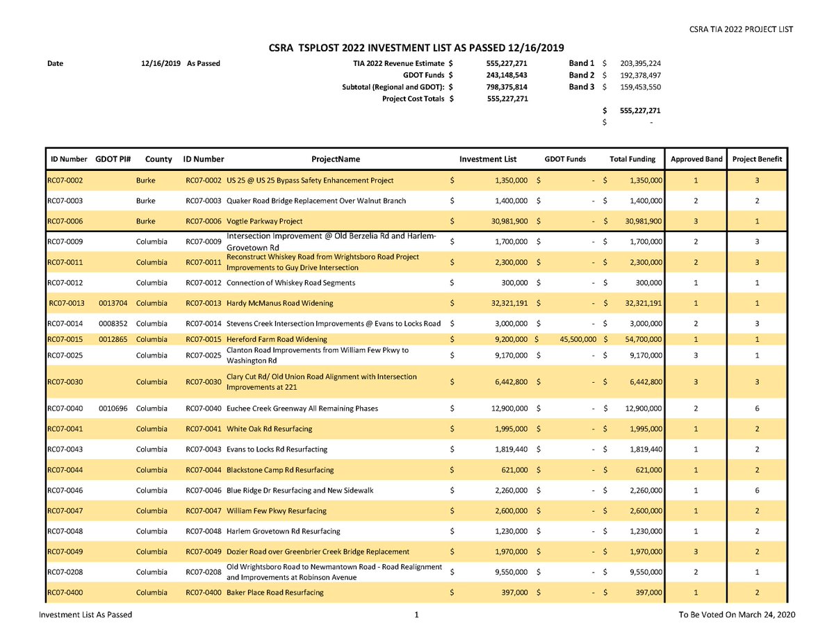This screenshot has height=644, width=834.
Task: Select the 'County' column header
Action: (x=159, y=159)
